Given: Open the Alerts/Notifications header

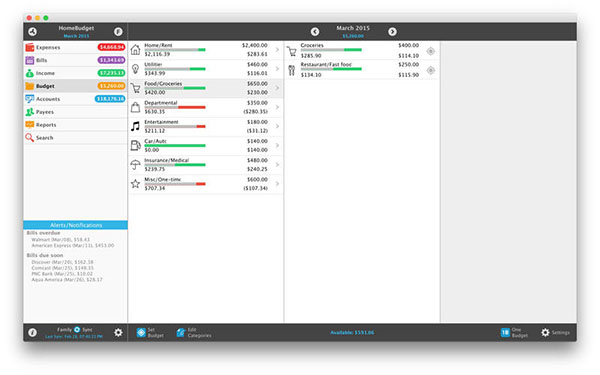Looking at the screenshot, I should [75, 225].
